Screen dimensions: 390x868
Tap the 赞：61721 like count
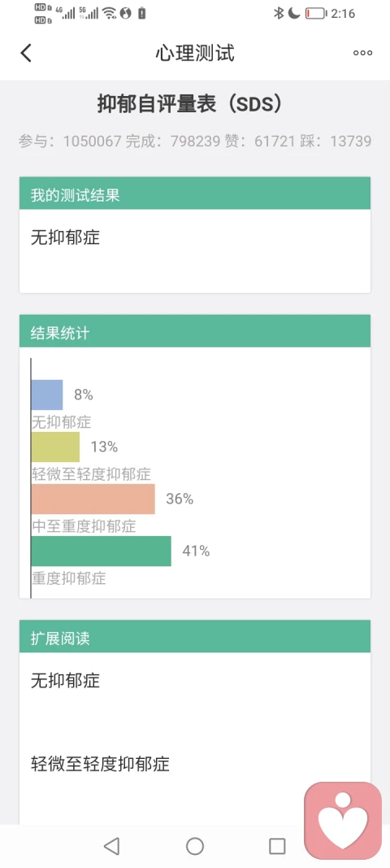(260, 142)
